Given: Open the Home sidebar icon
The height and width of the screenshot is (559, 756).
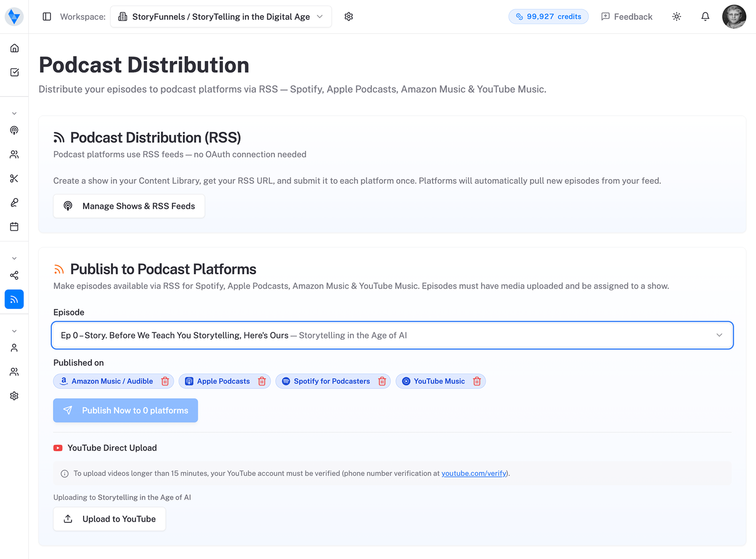Looking at the screenshot, I should (14, 48).
